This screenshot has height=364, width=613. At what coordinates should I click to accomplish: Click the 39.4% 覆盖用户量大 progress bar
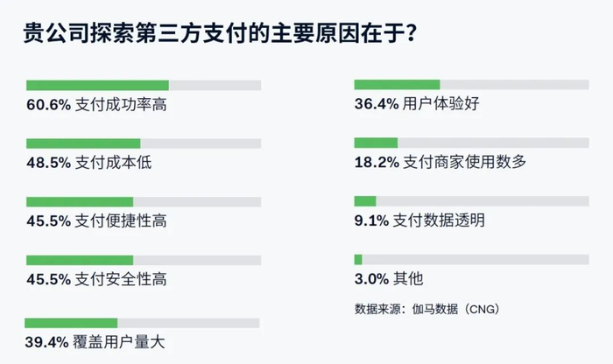143,323
